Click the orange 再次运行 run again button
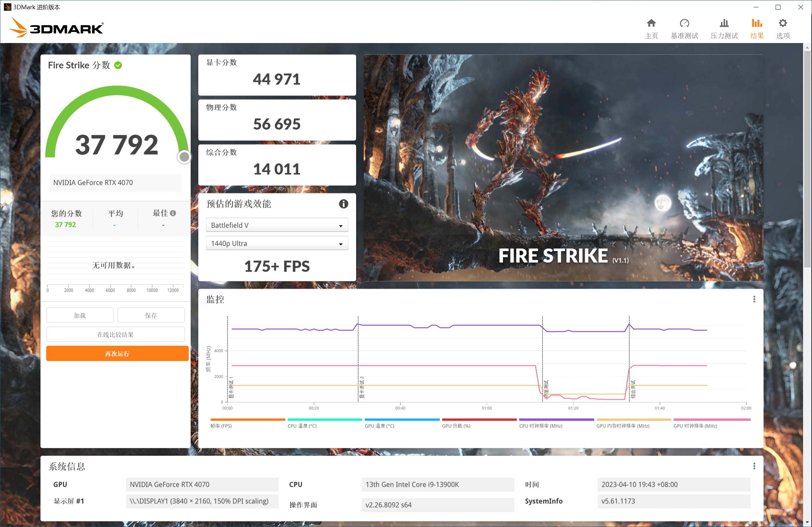This screenshot has width=812, height=527. point(117,353)
